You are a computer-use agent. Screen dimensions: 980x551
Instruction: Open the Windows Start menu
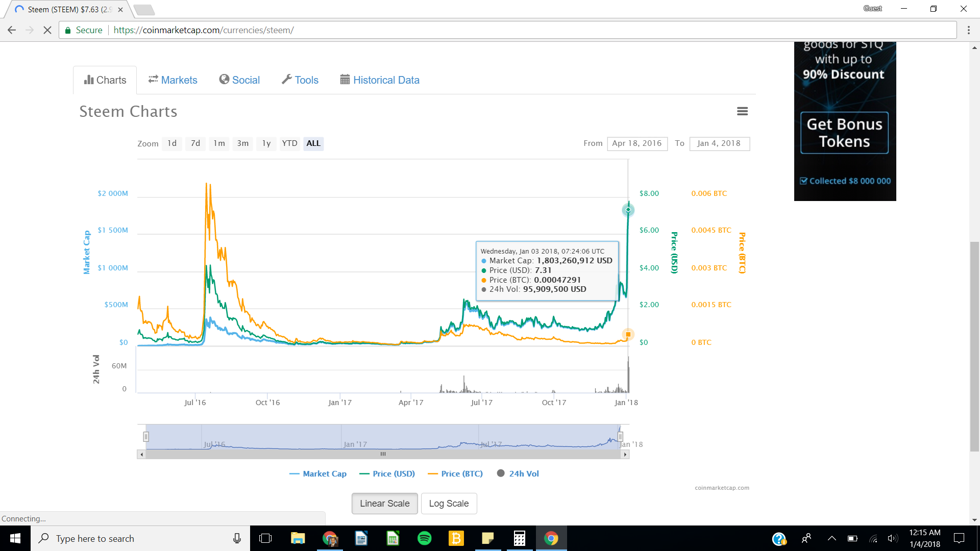[15, 538]
